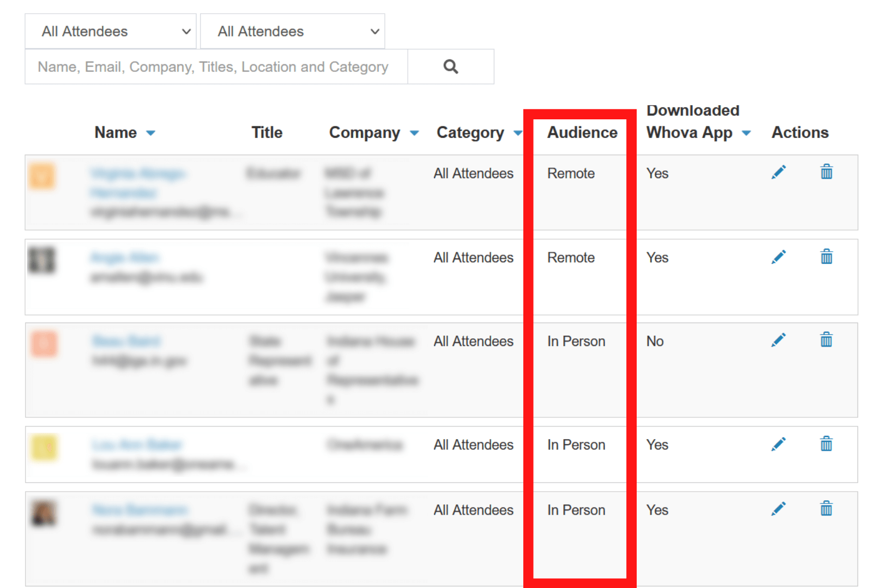Click the last attendee's profile photo
This screenshot has width=882, height=588.
[43, 513]
